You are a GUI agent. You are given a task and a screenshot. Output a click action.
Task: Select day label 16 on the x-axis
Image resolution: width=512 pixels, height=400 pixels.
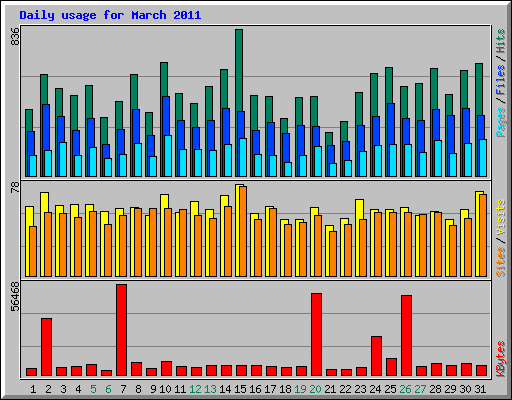(255, 389)
